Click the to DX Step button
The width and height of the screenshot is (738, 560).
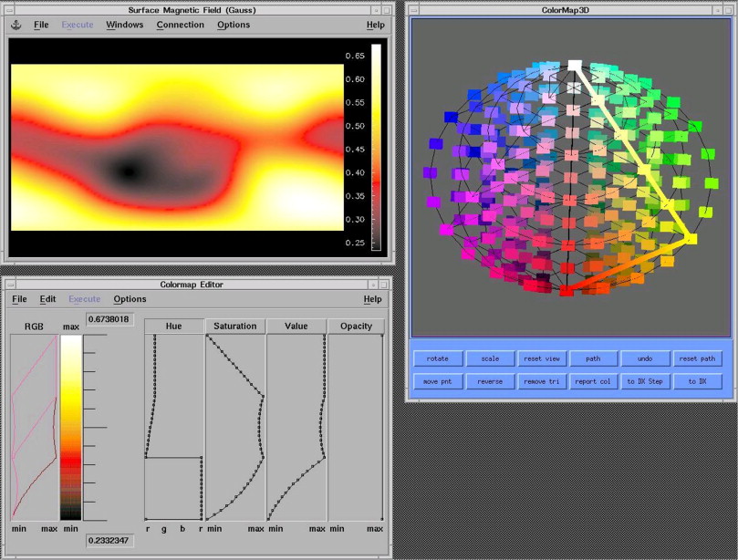pyautogui.click(x=645, y=381)
